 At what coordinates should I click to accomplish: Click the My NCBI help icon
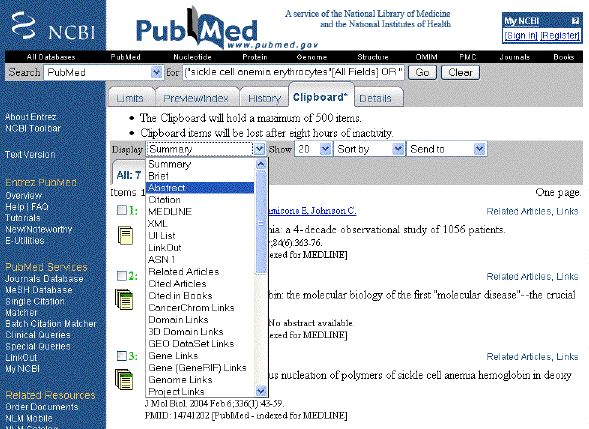click(575, 21)
